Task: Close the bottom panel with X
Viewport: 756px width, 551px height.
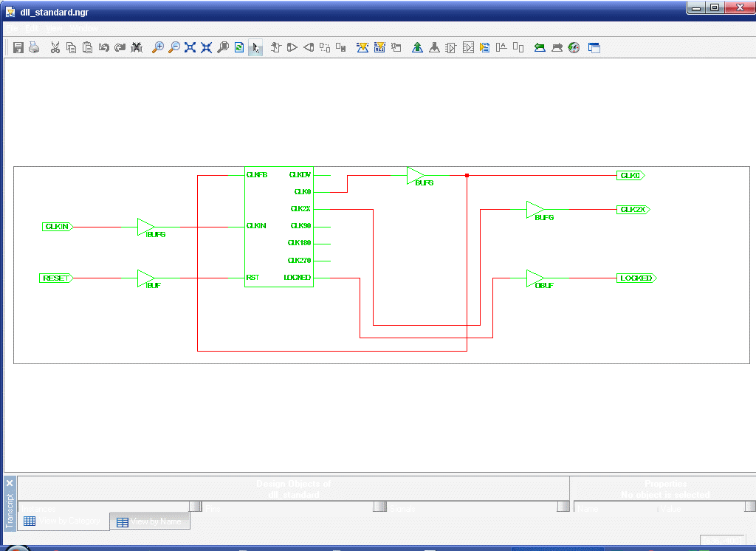Action: pyautogui.click(x=10, y=483)
